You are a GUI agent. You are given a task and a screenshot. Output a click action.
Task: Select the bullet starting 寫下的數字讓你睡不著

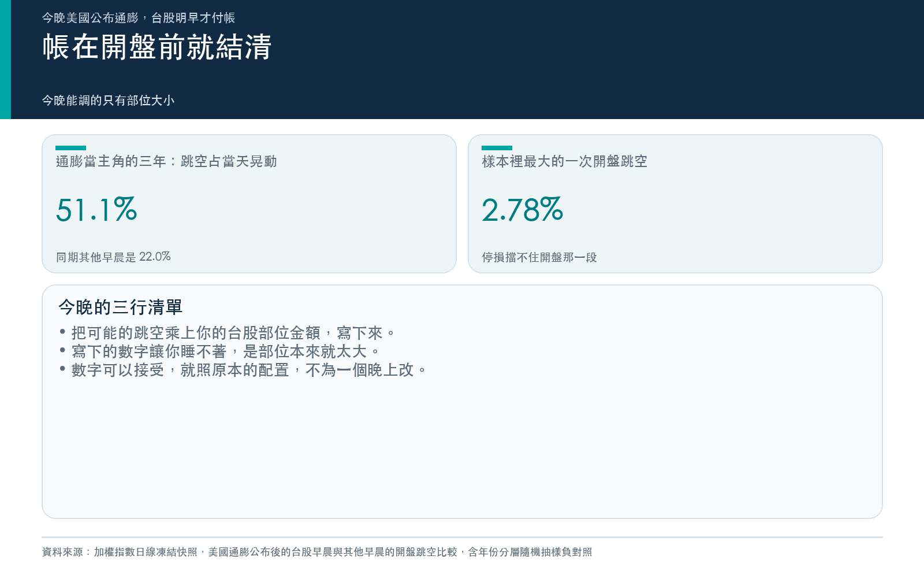click(219, 351)
